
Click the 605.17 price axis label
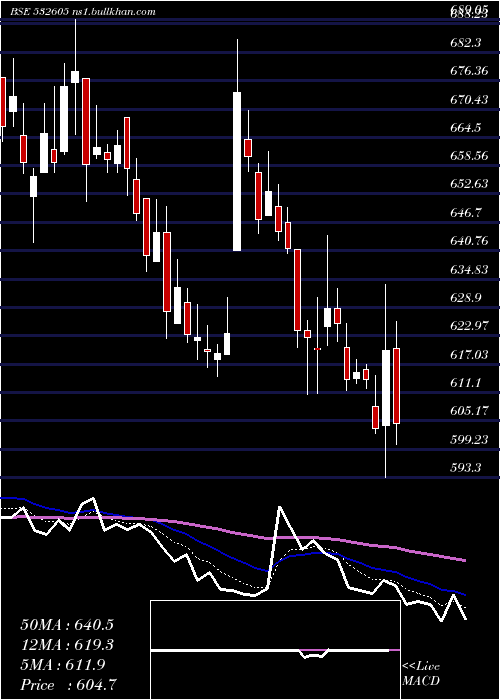coord(470,411)
